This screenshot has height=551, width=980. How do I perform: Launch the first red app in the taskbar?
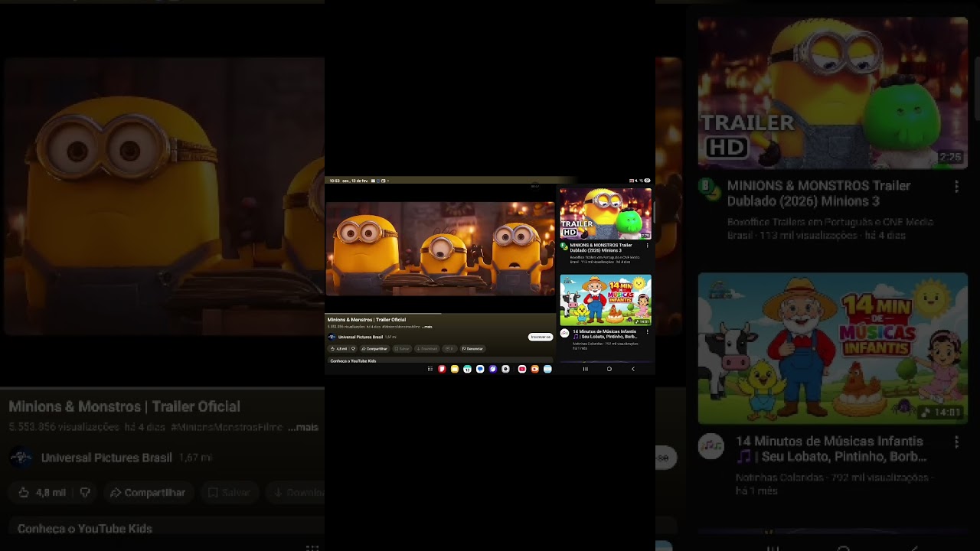[442, 369]
